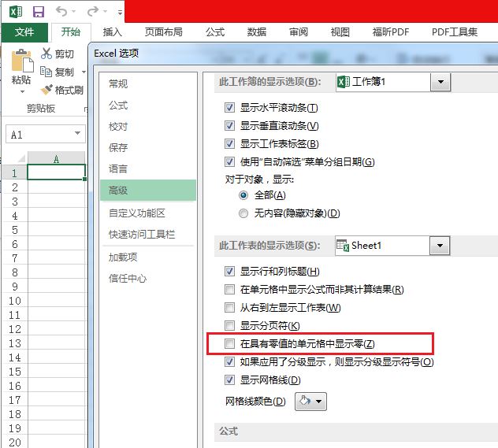
Task: Click the Paste clipboard icon
Action: point(22,61)
